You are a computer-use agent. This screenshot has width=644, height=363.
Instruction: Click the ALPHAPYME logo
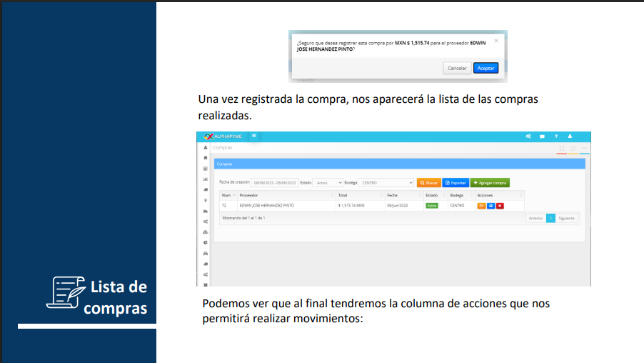tap(223, 136)
